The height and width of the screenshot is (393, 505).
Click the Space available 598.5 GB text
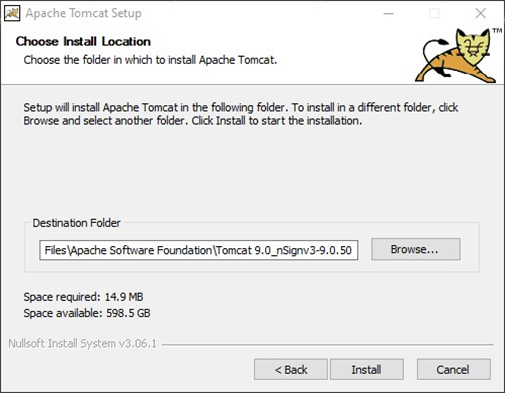coord(87,313)
